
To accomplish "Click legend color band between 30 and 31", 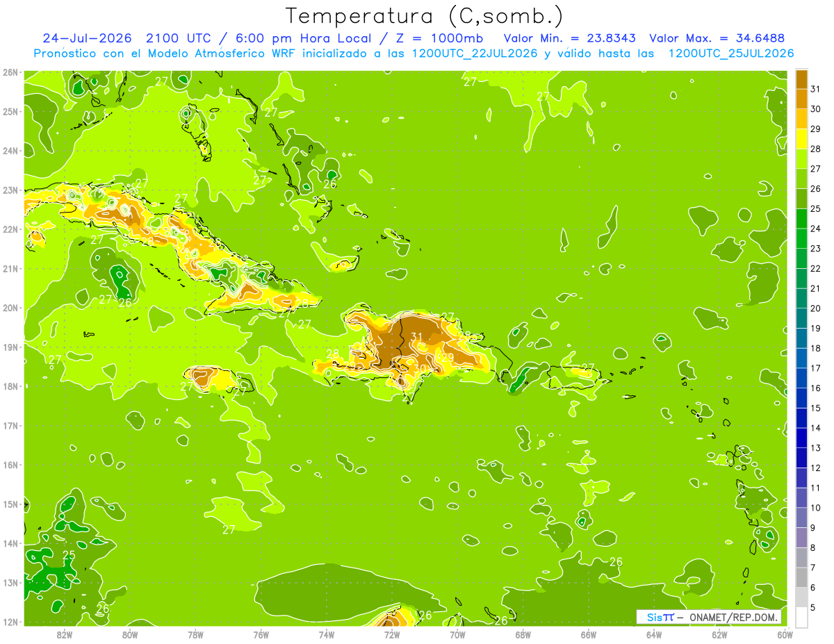I will (x=801, y=99).
